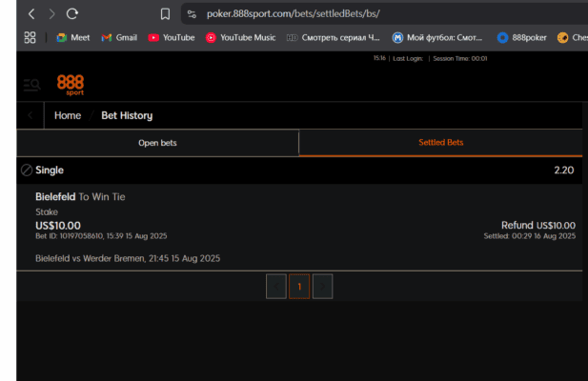Open the YouTube Music bookmark
The width and height of the screenshot is (588, 381).
tap(240, 37)
